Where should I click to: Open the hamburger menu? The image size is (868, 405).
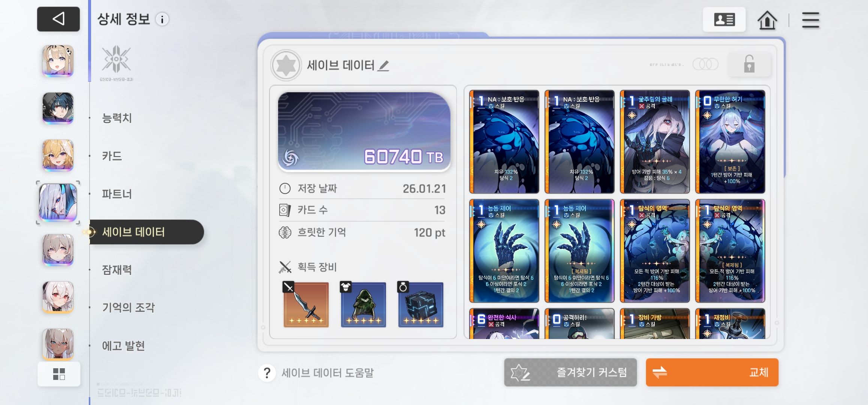[810, 20]
